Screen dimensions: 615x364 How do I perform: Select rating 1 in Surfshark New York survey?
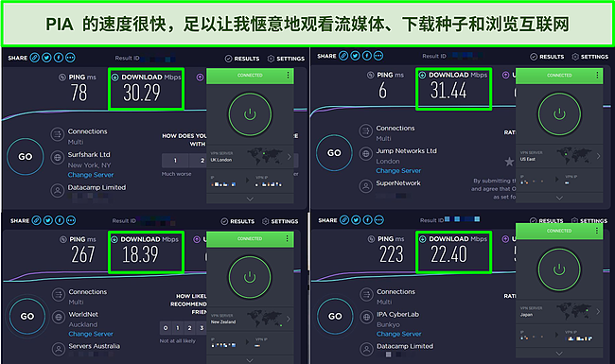[175, 160]
